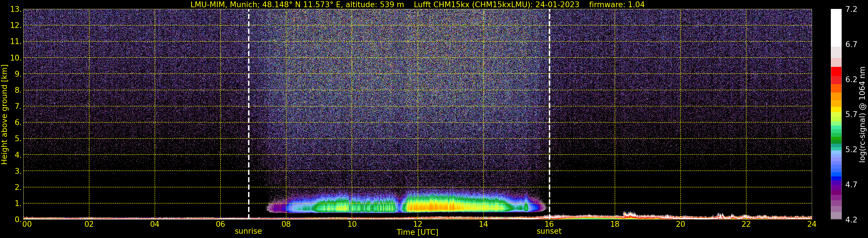868x238 pixels.
Task: Click colorbar value label '4.7'
Action: 851,184
